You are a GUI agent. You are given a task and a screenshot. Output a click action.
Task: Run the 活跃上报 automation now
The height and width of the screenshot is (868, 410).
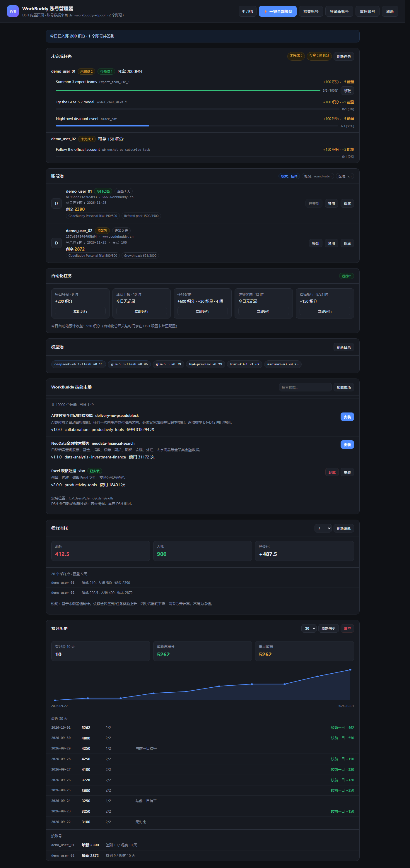[142, 311]
